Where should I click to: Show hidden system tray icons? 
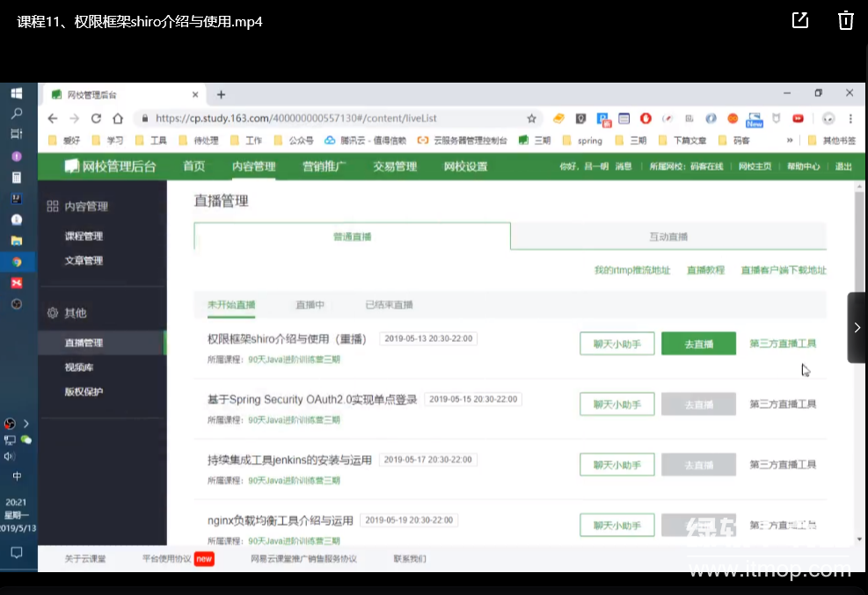pyautogui.click(x=26, y=423)
